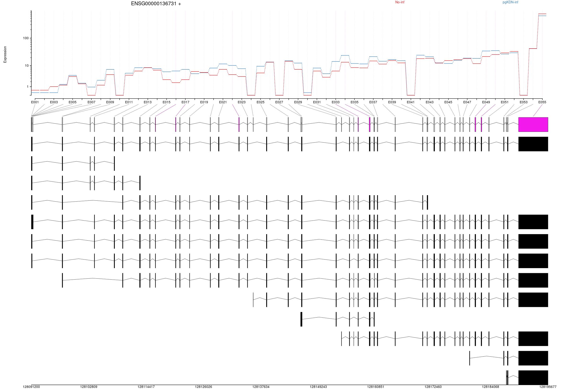Click the Expression axis label
The image size is (574, 392).
pyautogui.click(x=5, y=55)
